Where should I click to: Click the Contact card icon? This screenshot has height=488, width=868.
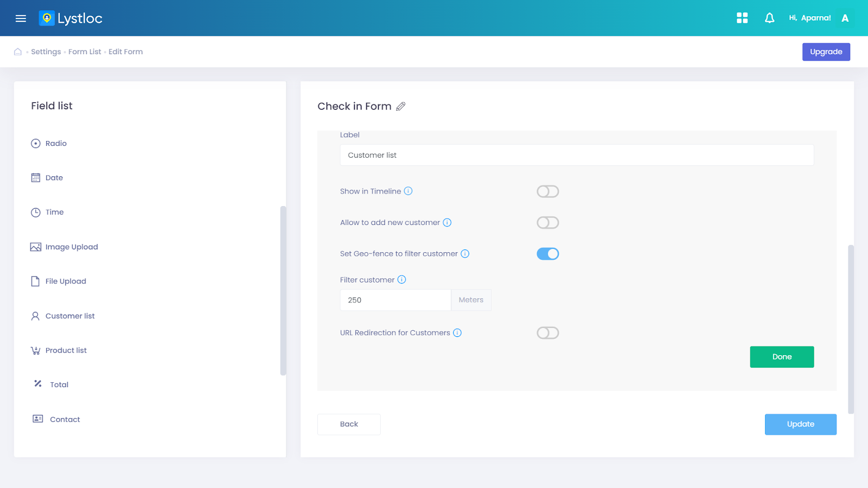(x=38, y=419)
